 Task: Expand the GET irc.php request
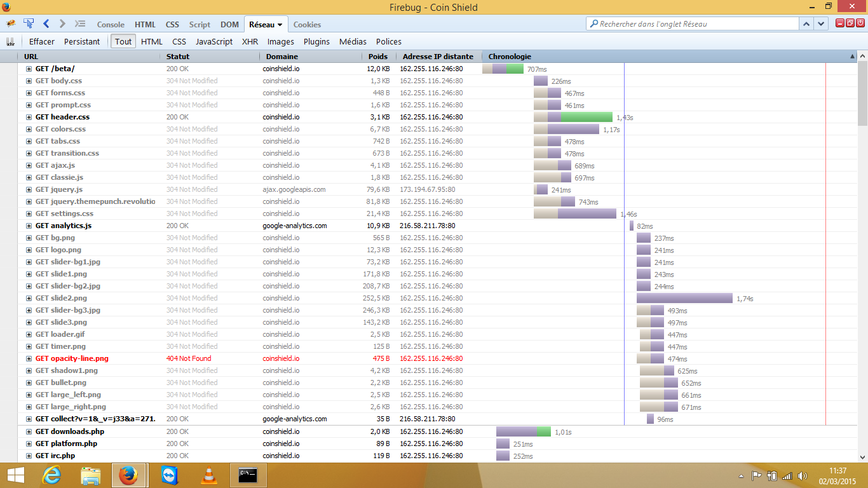(x=29, y=456)
